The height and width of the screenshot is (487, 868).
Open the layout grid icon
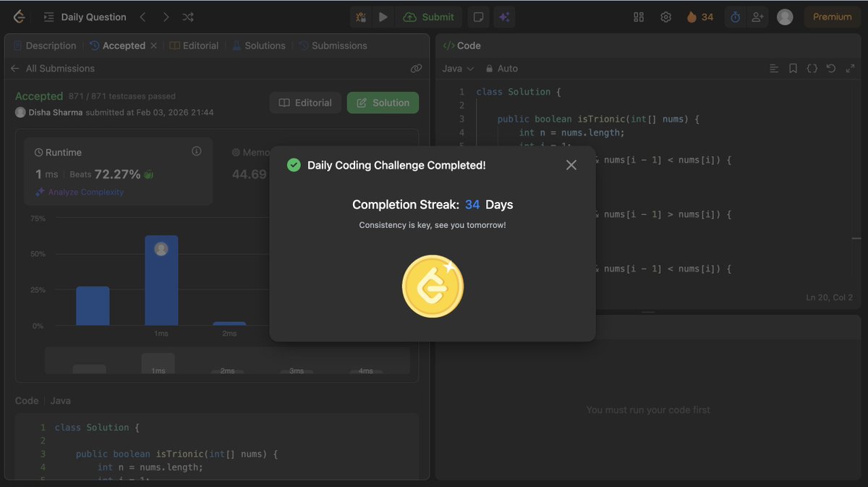[x=639, y=17]
